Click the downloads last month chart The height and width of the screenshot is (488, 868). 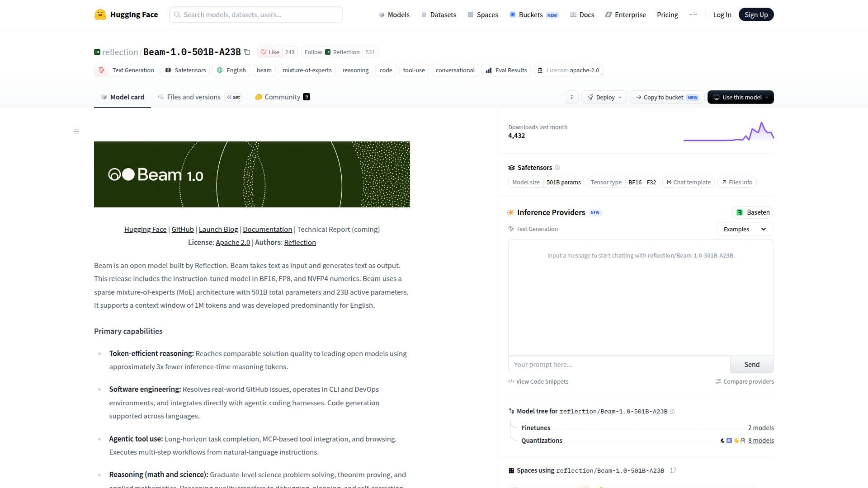click(729, 131)
